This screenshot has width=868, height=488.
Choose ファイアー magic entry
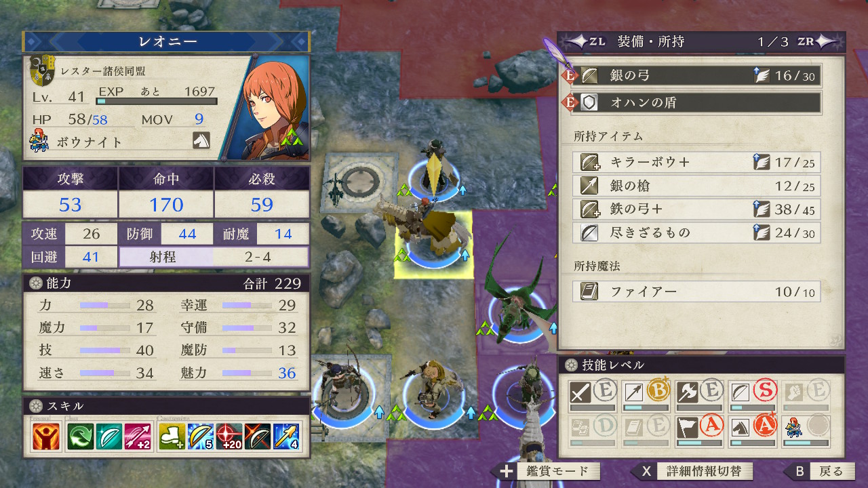click(696, 291)
